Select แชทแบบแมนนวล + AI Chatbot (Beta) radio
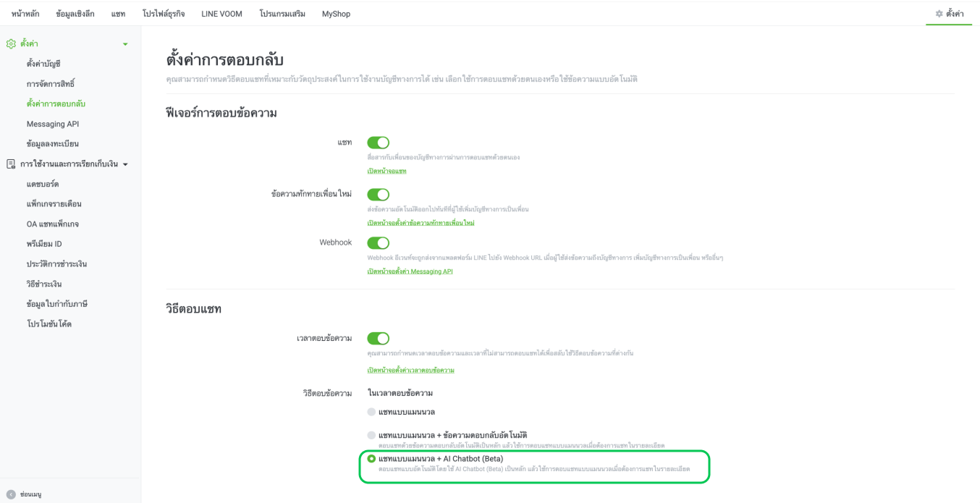The height and width of the screenshot is (503, 980). [x=371, y=459]
